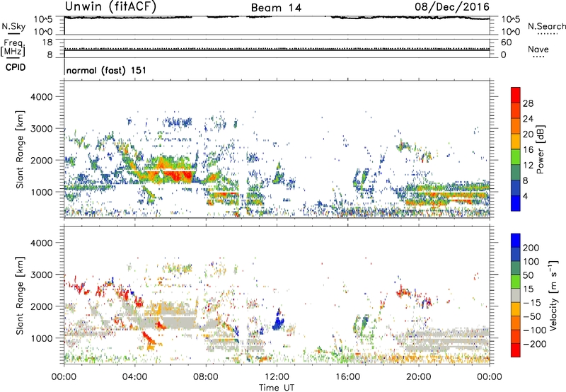Click the "-15" Velocity colorbar tick label
This screenshot has height=392, width=566.
click(x=532, y=303)
